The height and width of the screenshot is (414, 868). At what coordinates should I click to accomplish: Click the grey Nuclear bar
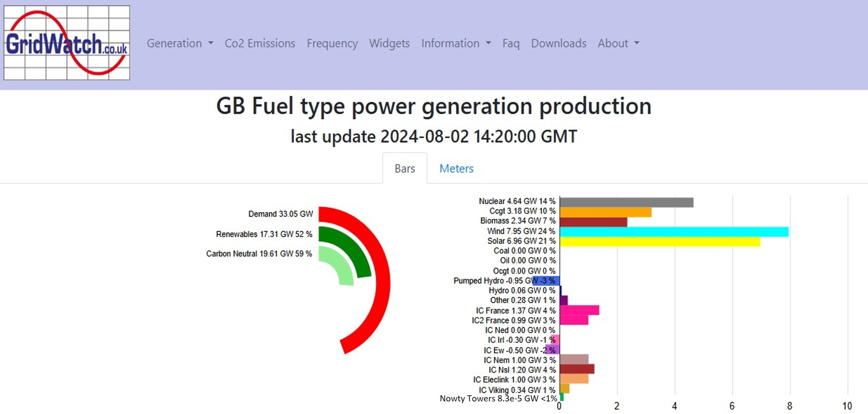click(x=627, y=202)
